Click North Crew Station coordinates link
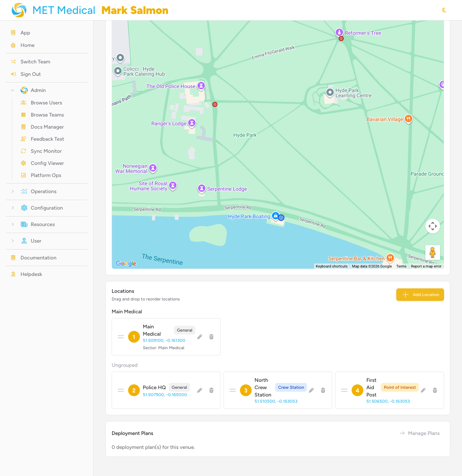This screenshot has width=462, height=476. [276, 401]
